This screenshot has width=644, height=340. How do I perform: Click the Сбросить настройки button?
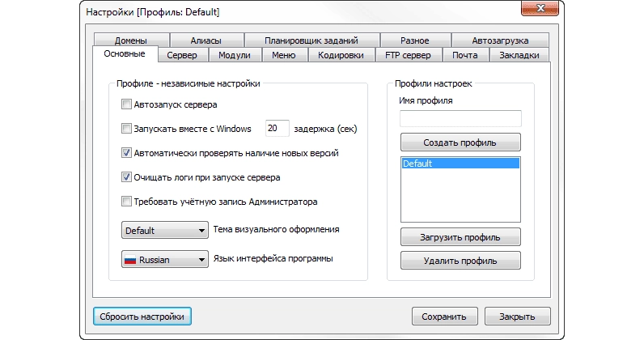click(142, 317)
